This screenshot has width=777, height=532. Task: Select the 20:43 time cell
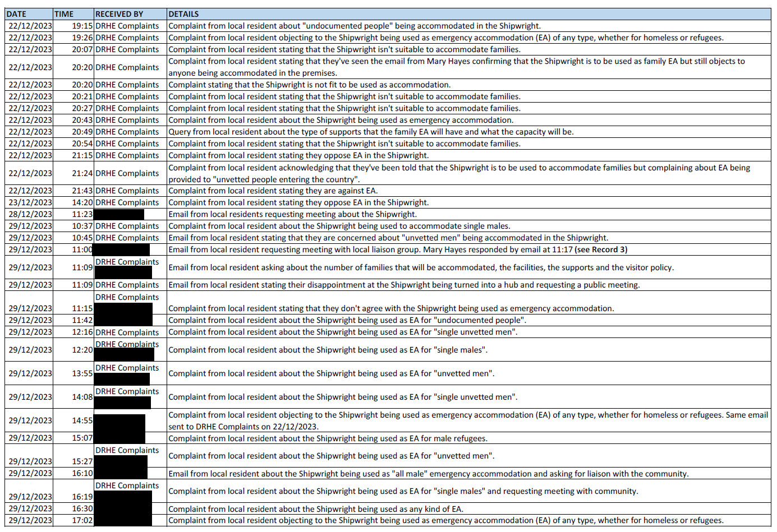tap(73, 120)
